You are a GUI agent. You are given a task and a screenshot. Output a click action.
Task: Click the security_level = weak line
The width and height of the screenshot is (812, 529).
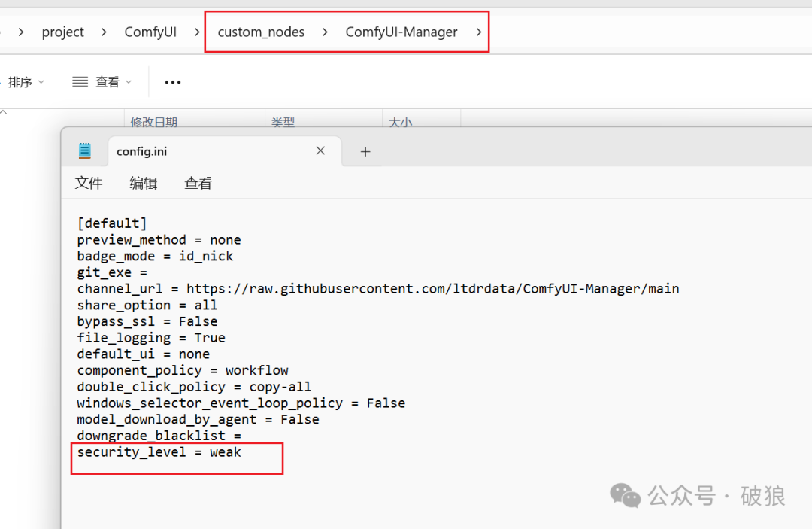point(159,451)
